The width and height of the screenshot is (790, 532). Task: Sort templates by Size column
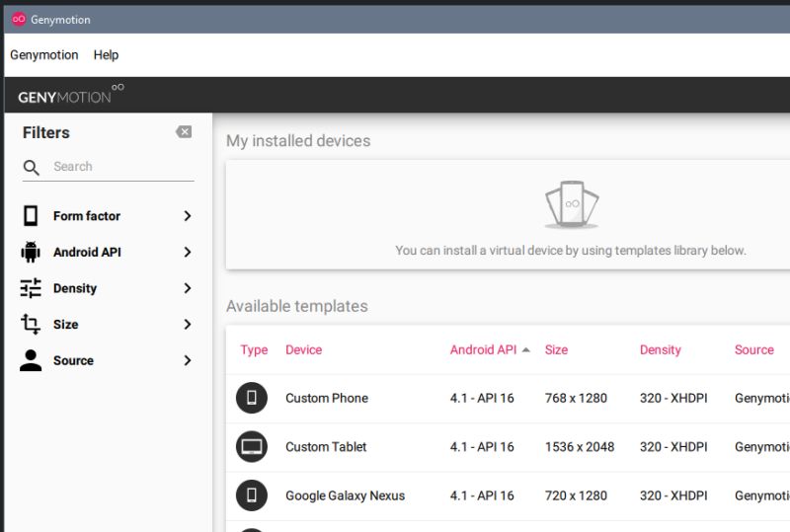556,349
